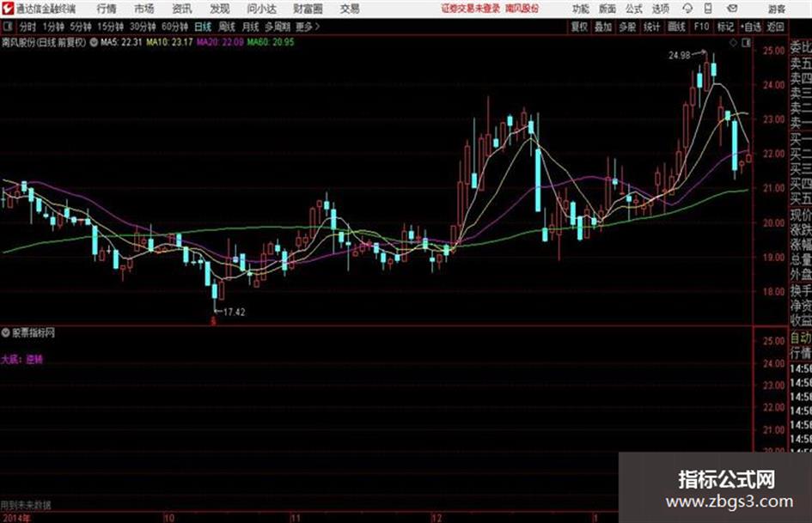Click 证券交易未登录 login link
Screen dimensions: 812x523
[x=471, y=9]
